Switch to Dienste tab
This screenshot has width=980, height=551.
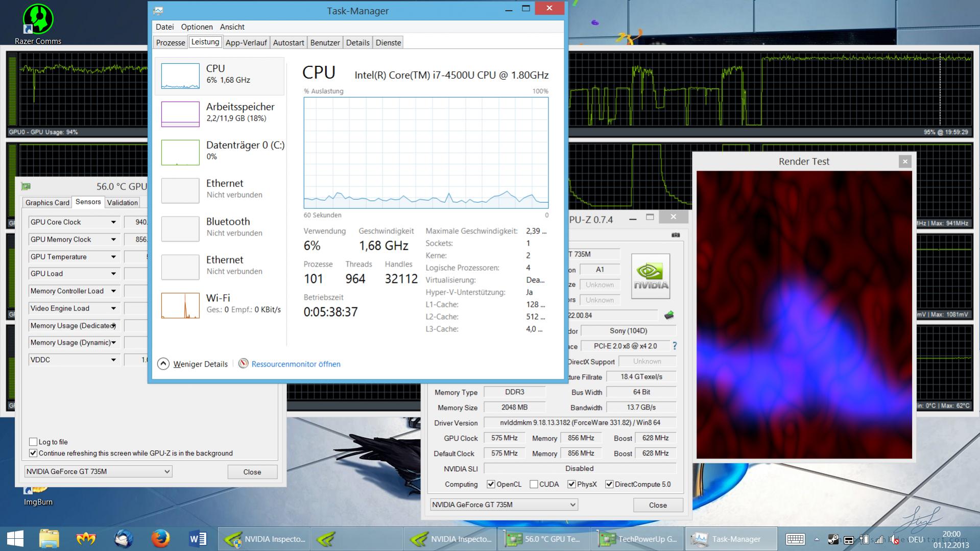[x=388, y=42]
